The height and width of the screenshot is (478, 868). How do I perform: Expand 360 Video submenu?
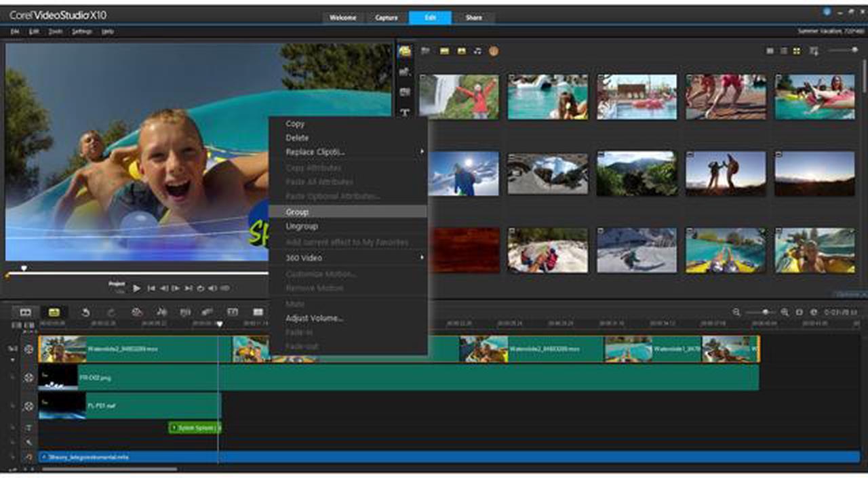pyautogui.click(x=348, y=258)
